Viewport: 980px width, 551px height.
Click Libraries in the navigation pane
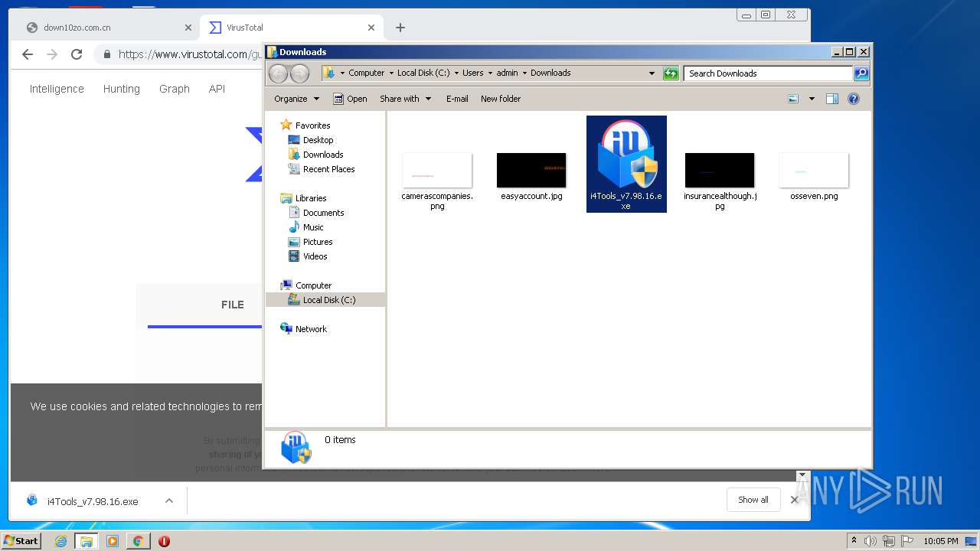click(x=311, y=198)
